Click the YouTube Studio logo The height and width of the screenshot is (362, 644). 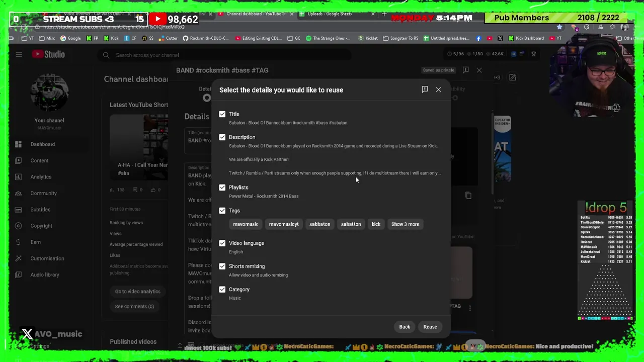48,54
